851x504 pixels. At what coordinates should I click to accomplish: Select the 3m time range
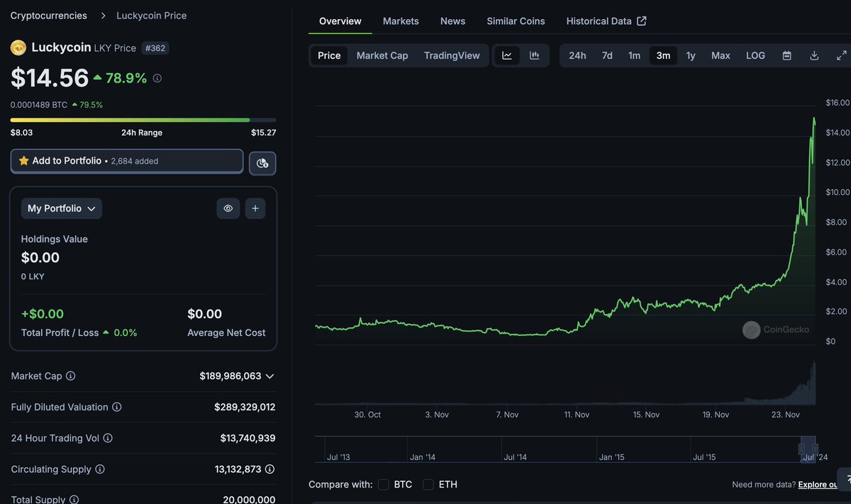point(663,55)
